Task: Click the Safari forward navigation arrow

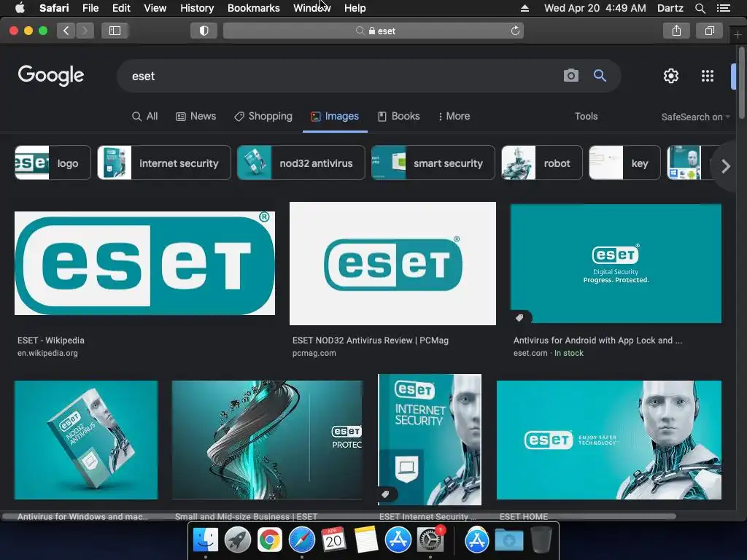Action: coord(85,31)
